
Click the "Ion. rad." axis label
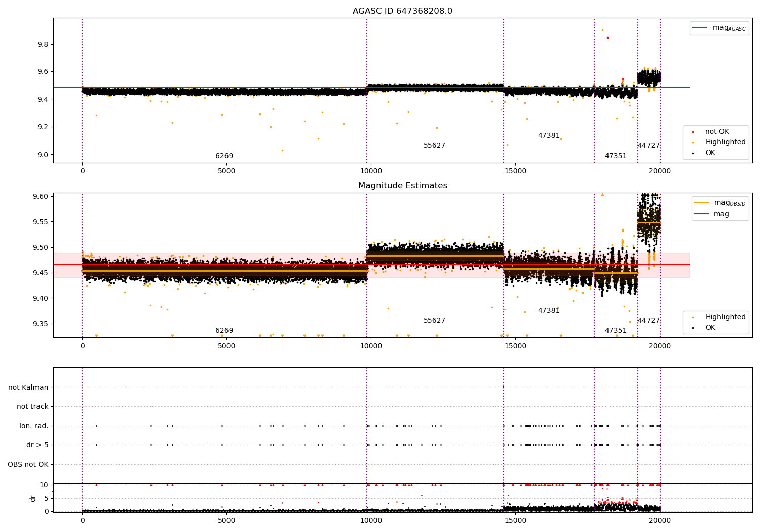coord(34,426)
